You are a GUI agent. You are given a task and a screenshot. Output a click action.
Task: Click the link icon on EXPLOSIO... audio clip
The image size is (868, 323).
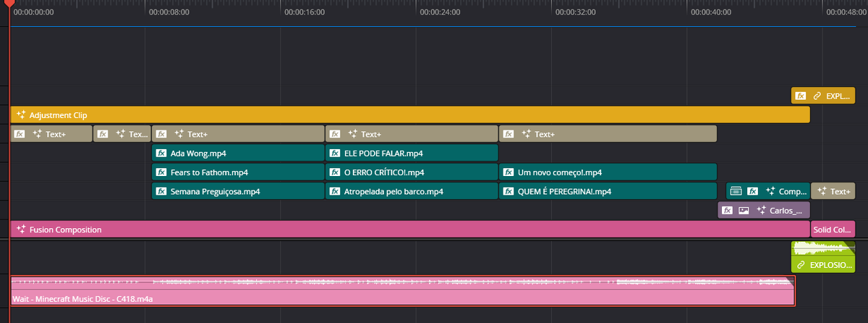click(x=801, y=265)
